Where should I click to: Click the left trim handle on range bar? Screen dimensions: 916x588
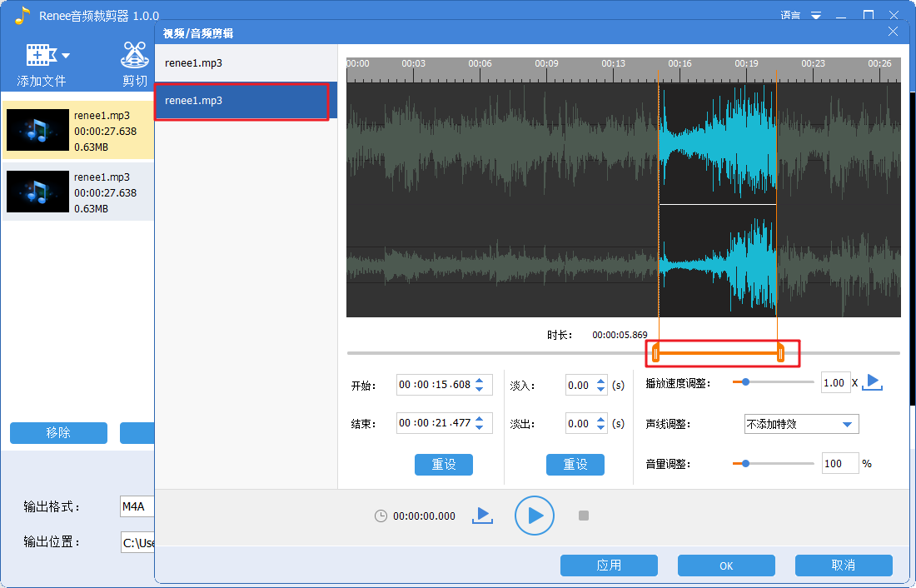click(x=655, y=353)
